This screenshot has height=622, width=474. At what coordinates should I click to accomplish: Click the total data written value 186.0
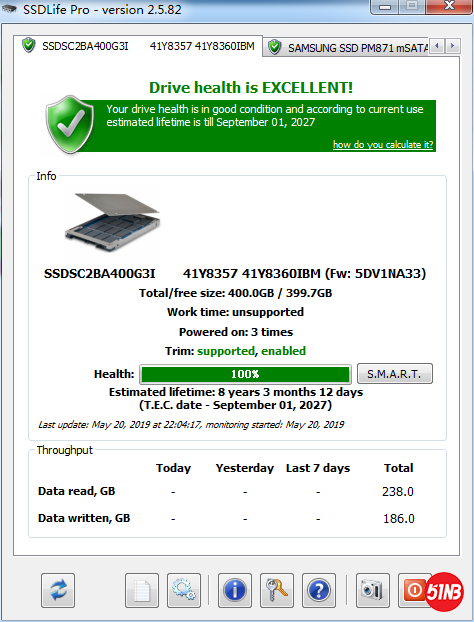[399, 519]
